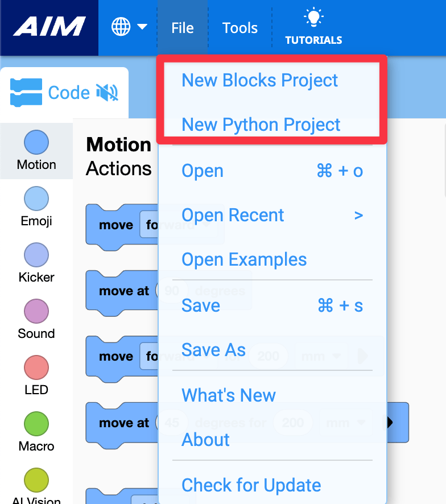Select the LED block category

[36, 368]
